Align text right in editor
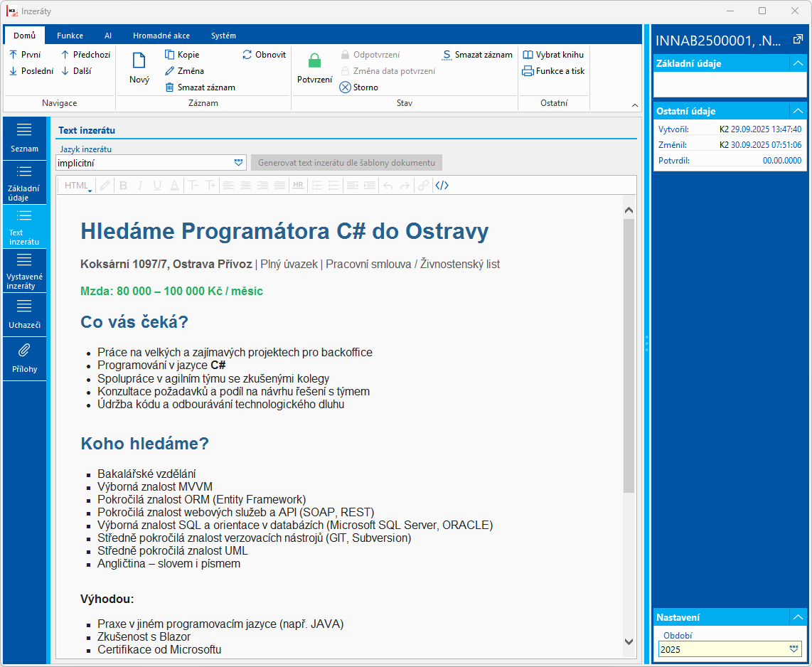The height and width of the screenshot is (667, 812). [x=262, y=186]
